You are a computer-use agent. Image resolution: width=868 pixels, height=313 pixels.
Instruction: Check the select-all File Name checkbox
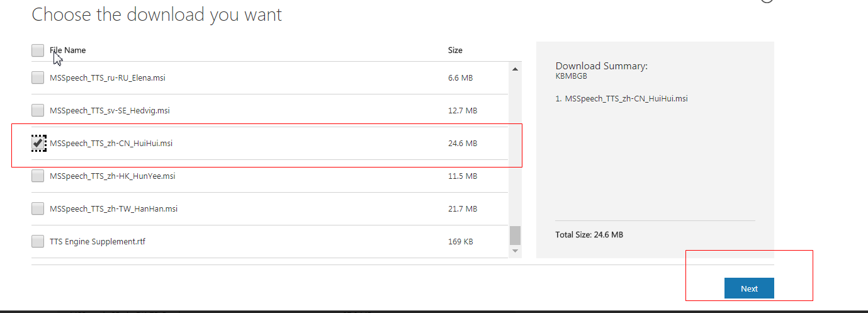(38, 50)
